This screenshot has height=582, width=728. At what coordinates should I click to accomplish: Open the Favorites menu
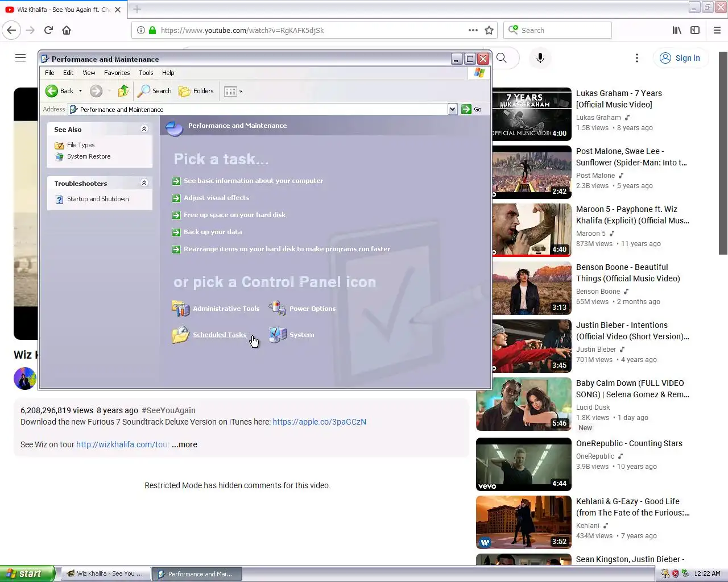[117, 73]
